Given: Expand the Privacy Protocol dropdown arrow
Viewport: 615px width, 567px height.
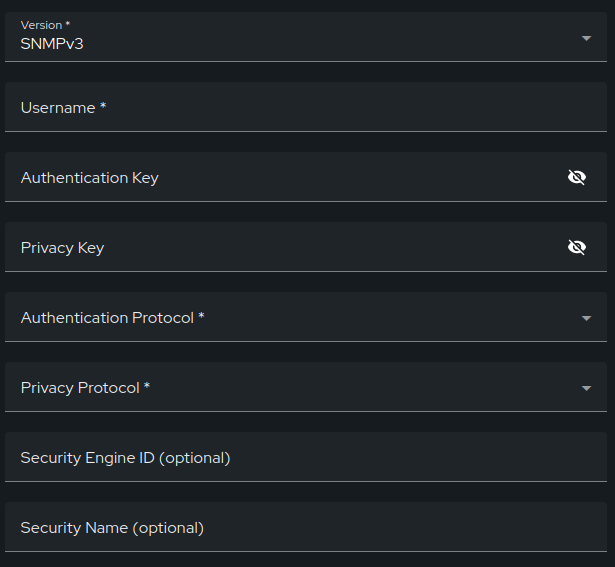Looking at the screenshot, I should tap(586, 388).
